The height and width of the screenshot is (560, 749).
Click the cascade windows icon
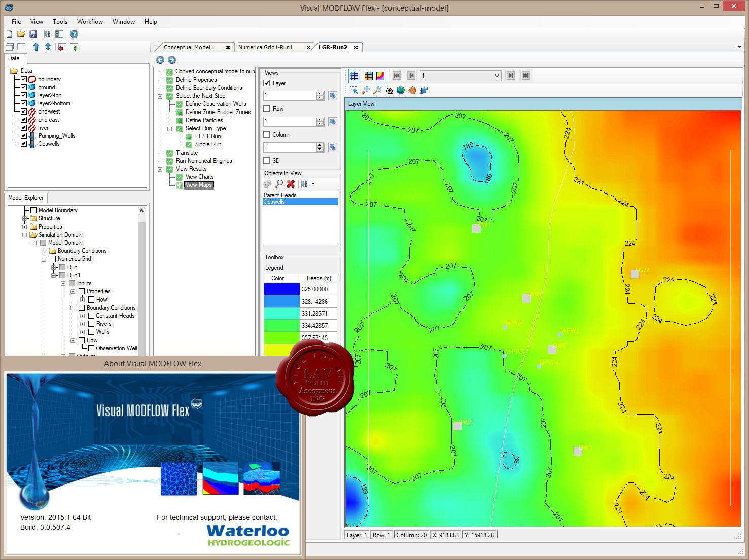tap(10, 47)
